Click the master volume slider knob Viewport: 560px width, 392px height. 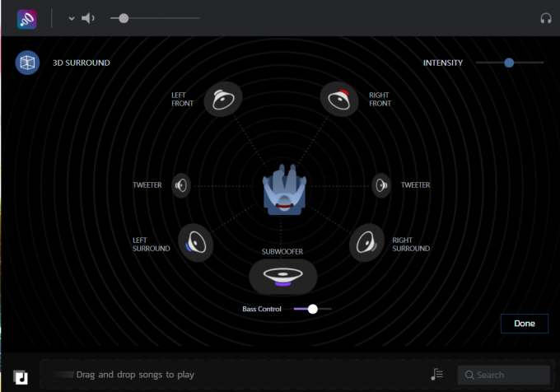click(124, 18)
